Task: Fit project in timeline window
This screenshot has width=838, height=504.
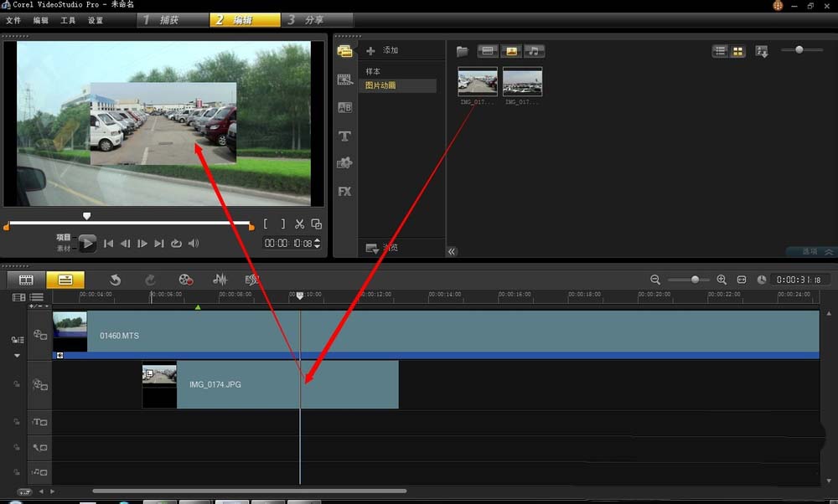Action: click(x=742, y=280)
